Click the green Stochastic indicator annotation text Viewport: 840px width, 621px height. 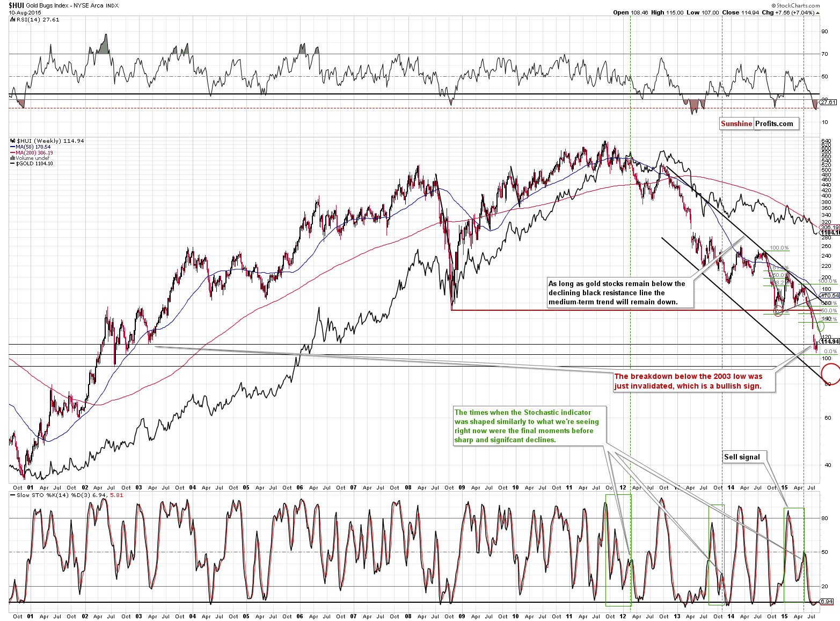[530, 426]
